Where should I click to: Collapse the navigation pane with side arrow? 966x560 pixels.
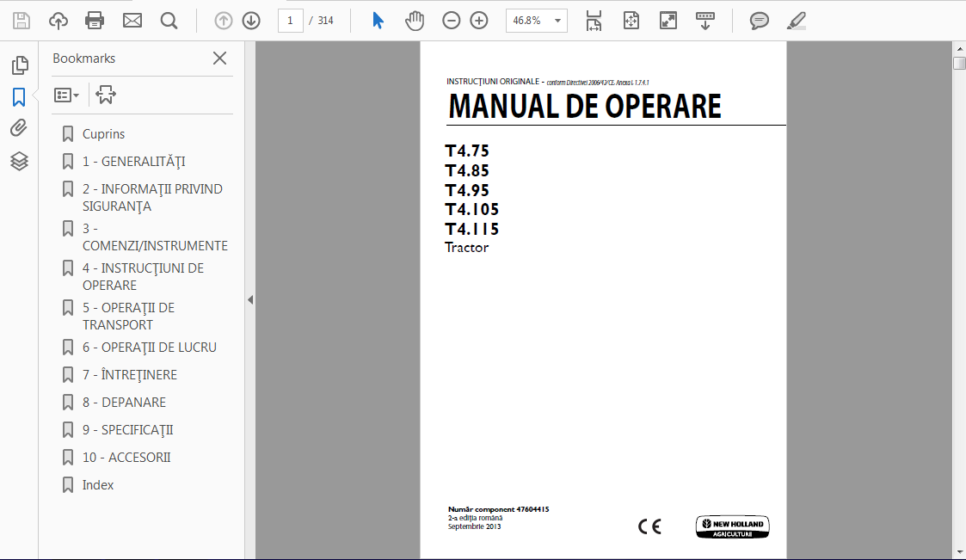point(250,300)
